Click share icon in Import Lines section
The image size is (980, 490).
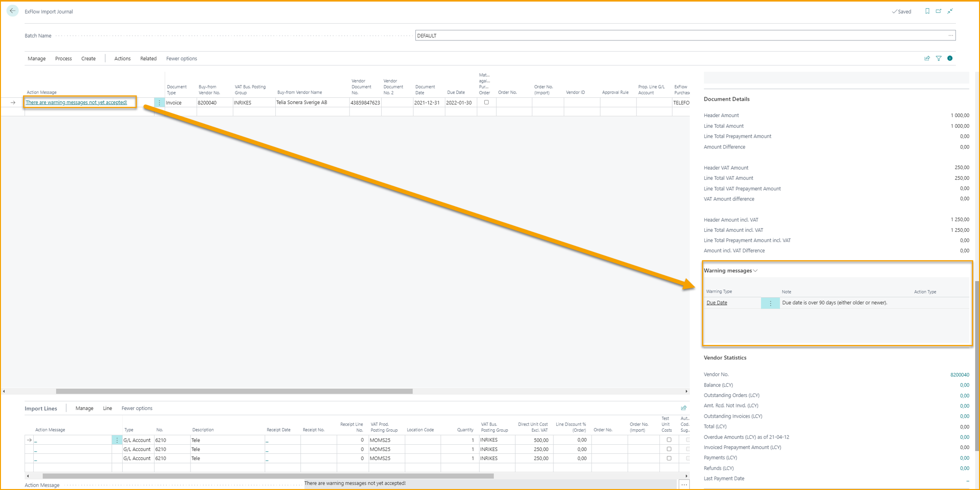683,408
